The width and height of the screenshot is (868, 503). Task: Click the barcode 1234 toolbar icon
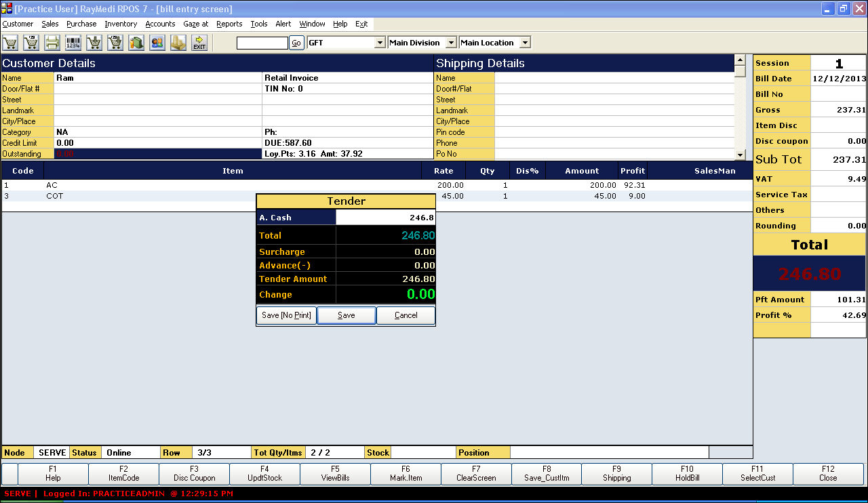73,43
